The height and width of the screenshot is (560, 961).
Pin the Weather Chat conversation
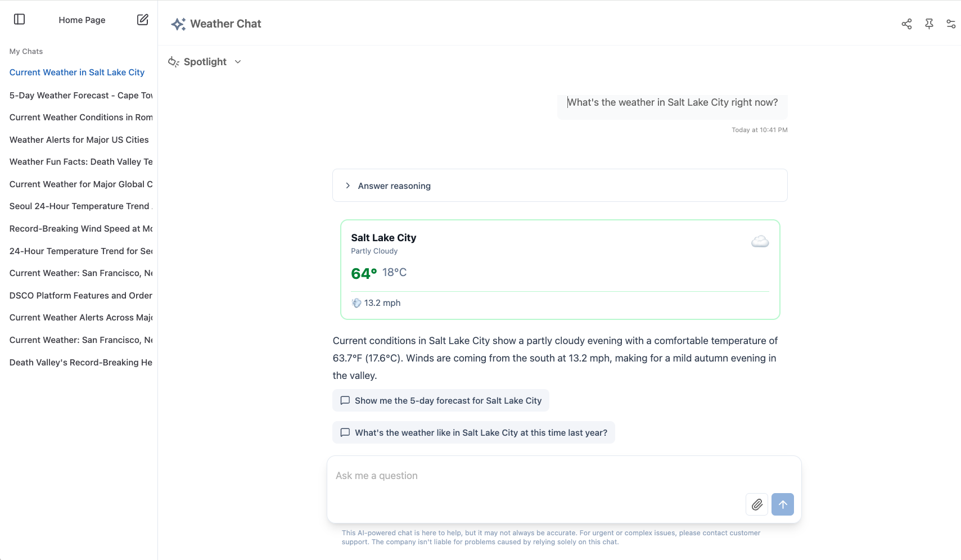click(x=929, y=24)
